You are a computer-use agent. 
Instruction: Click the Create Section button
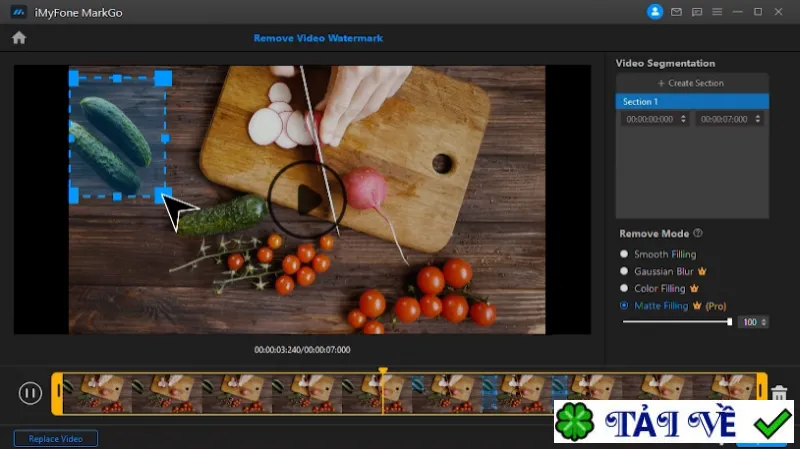(692, 83)
